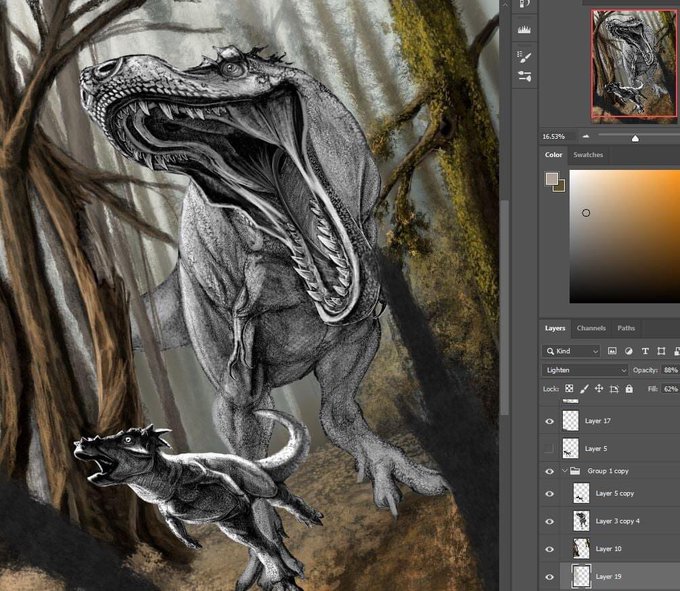Select the background color swatch
This screenshot has width=680, height=591.
click(560, 187)
